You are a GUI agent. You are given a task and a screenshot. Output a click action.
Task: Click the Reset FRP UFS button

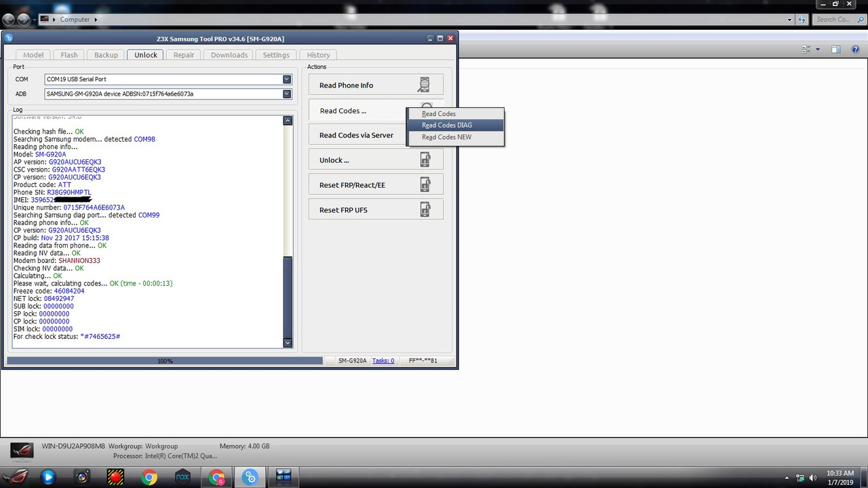[x=376, y=210]
